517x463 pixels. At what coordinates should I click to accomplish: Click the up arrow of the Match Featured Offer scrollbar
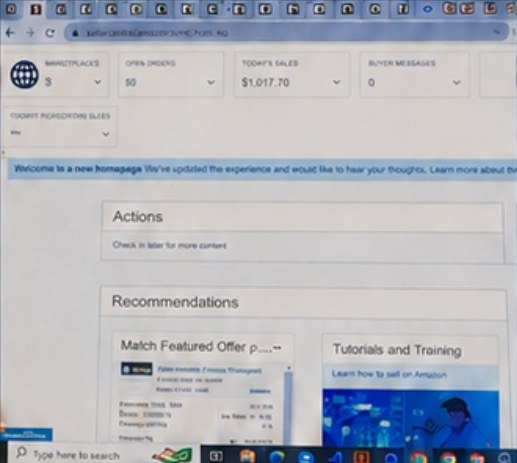click(289, 368)
